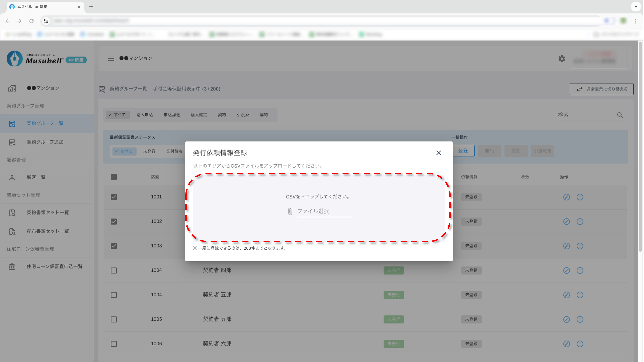Click the paperclip file attachment icon

coord(290,211)
